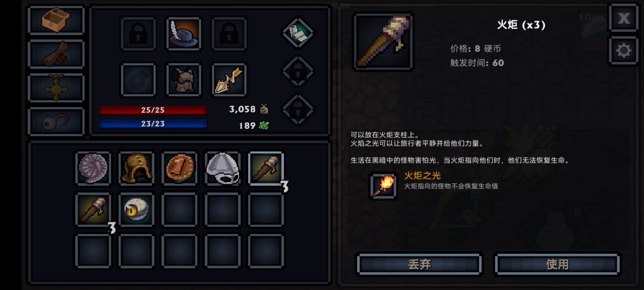Select the equipped feathered hat
The image size is (644, 290).
[x=184, y=34]
